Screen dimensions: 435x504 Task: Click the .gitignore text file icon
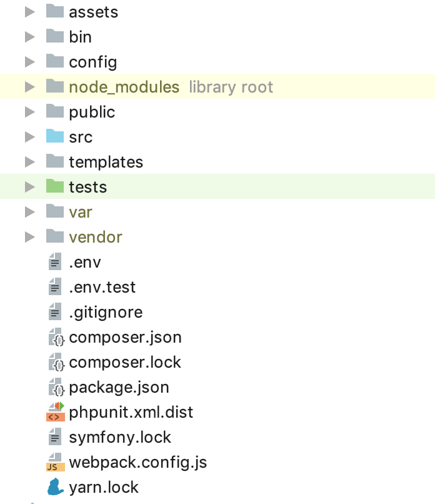point(56,312)
